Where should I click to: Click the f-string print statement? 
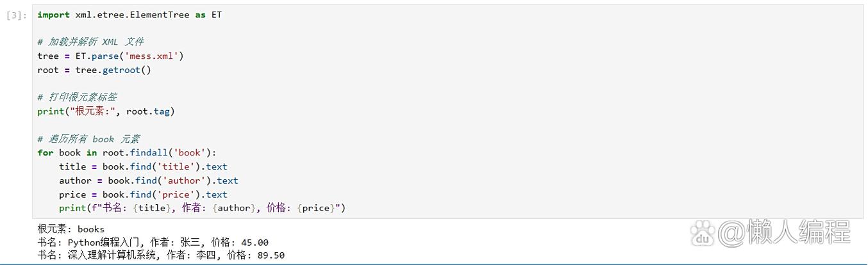click(x=202, y=208)
